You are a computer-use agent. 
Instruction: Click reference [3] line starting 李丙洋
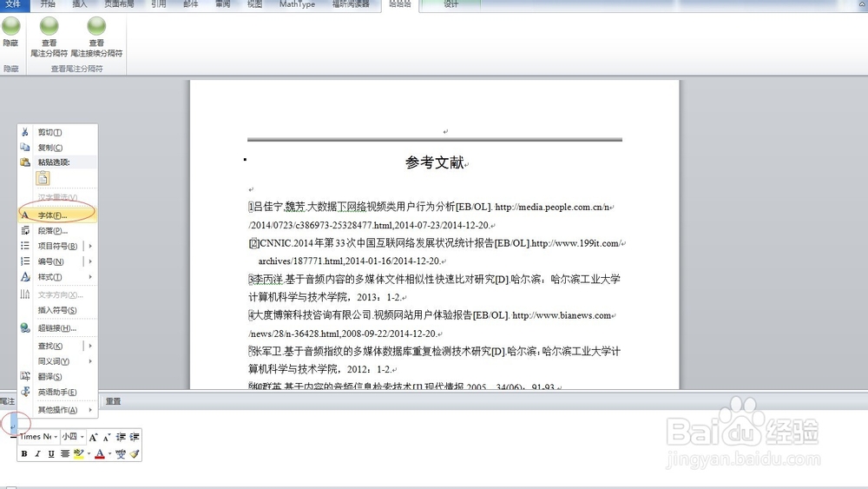click(x=435, y=279)
